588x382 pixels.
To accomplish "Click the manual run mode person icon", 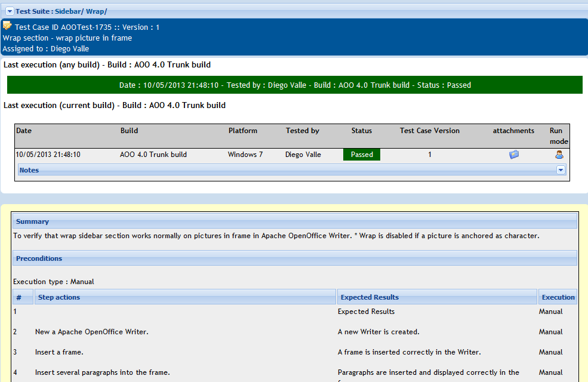I will pos(559,155).
